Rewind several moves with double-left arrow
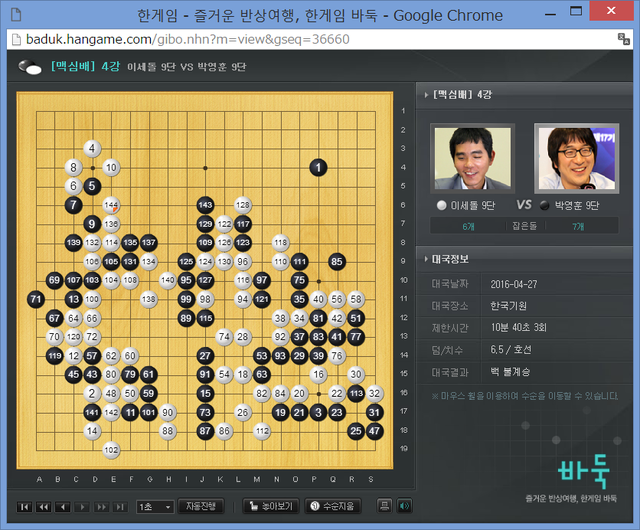Viewport: 640px width, 530px height. pos(43,507)
